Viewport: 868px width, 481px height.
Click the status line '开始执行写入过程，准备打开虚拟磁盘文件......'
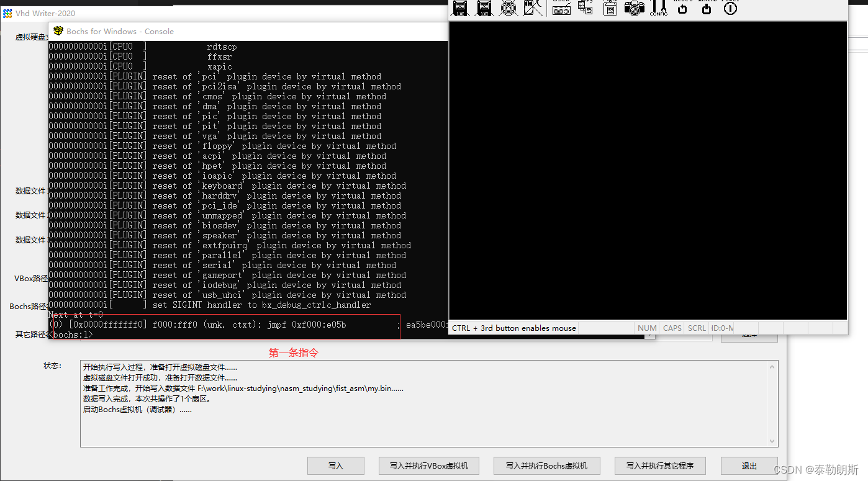160,367
